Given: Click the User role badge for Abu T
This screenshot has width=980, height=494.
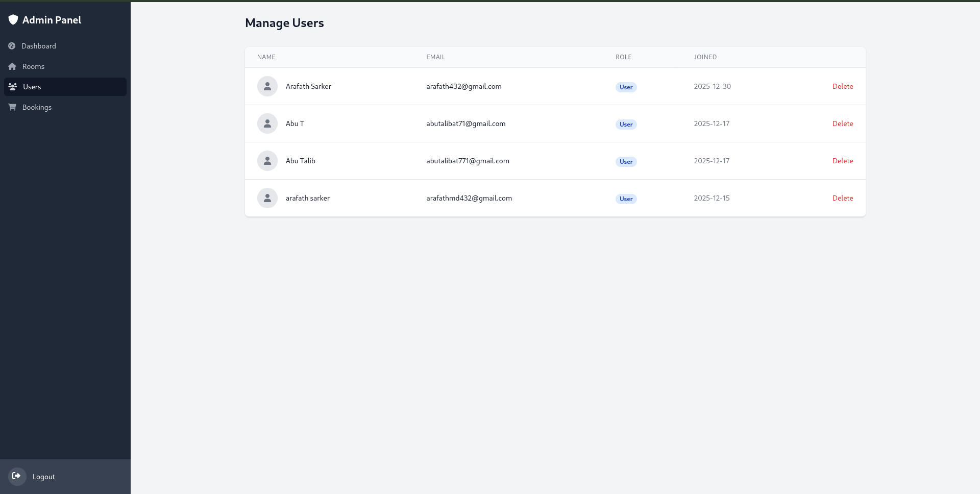Looking at the screenshot, I should pos(626,125).
